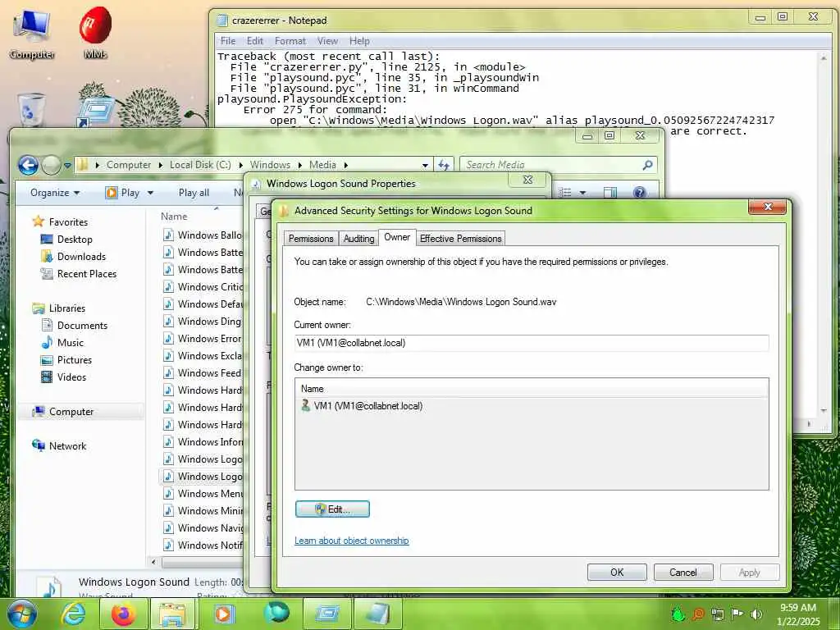Switch to the Windows Explorer taskbar button
840x630 pixels.
pos(174,614)
